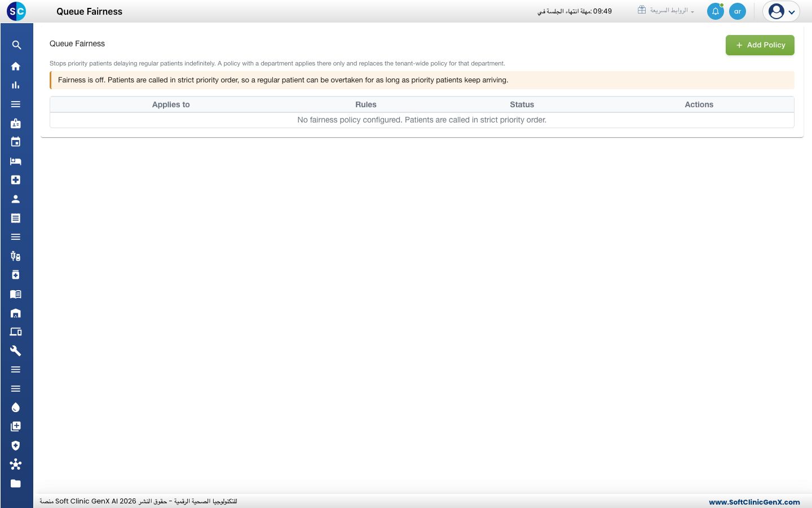Switch language with the 'ar' button

coord(738,11)
